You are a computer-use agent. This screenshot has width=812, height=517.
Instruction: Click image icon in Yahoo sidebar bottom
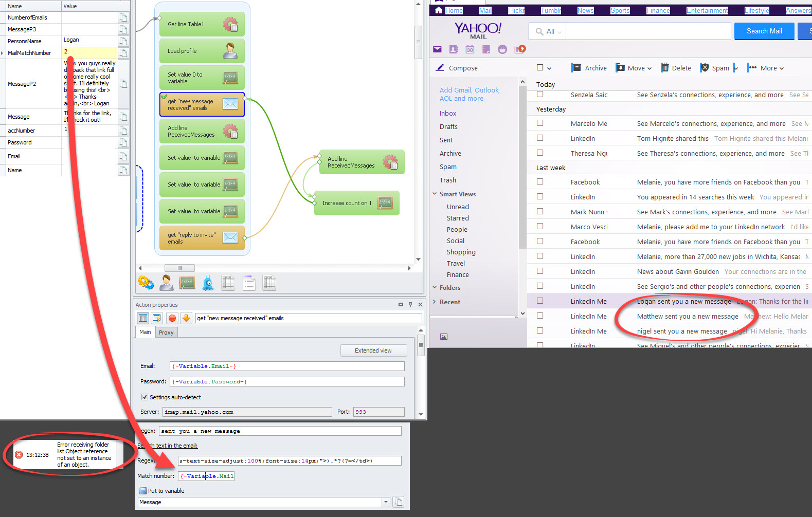pos(444,337)
